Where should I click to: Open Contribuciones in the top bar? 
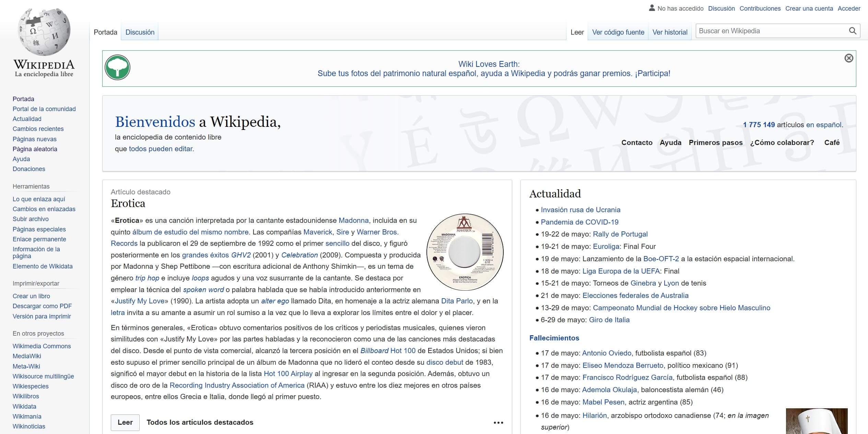(x=760, y=9)
